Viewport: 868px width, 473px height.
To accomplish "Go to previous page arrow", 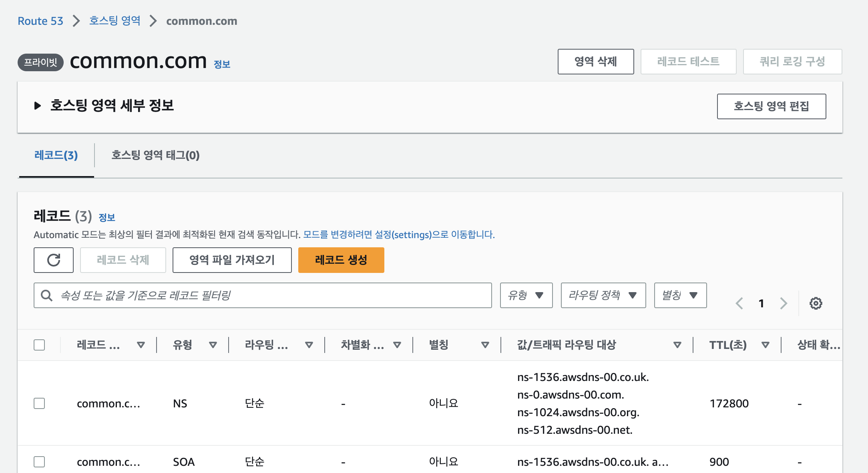I will 739,303.
